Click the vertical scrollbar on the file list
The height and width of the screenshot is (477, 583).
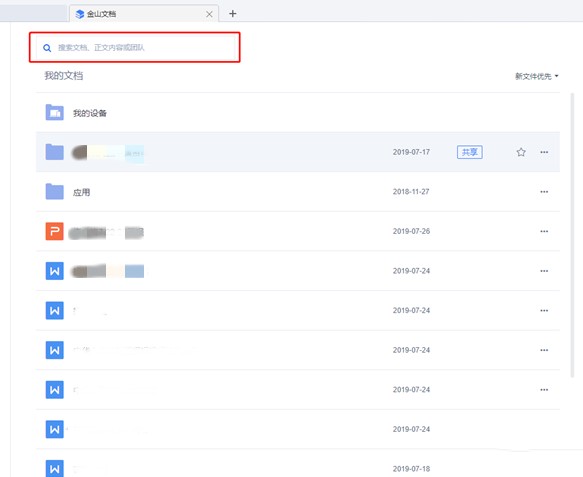(572, 235)
